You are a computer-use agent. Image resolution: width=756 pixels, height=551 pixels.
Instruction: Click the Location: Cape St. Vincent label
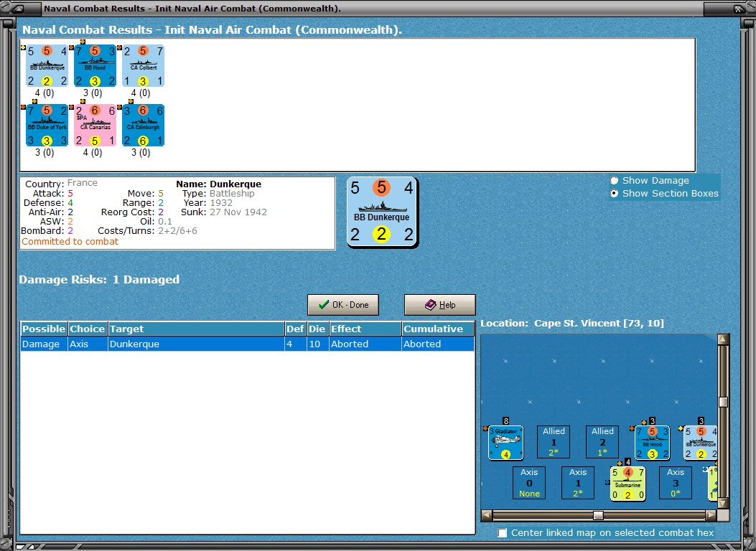point(572,323)
